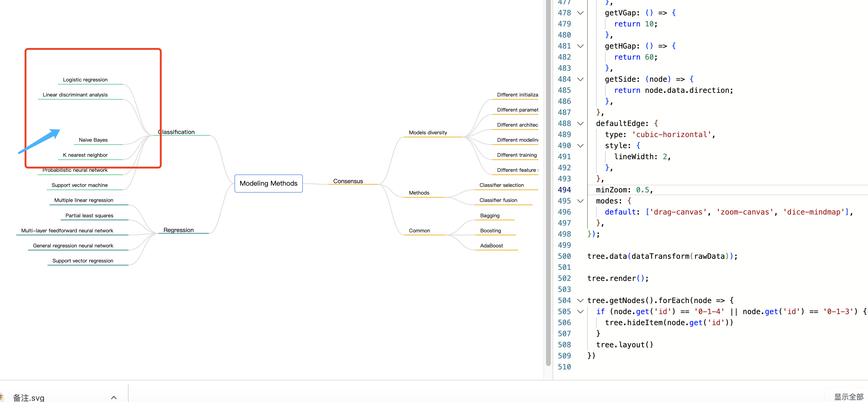
Task: Select the Modeling Methods root node
Action: coord(268,183)
